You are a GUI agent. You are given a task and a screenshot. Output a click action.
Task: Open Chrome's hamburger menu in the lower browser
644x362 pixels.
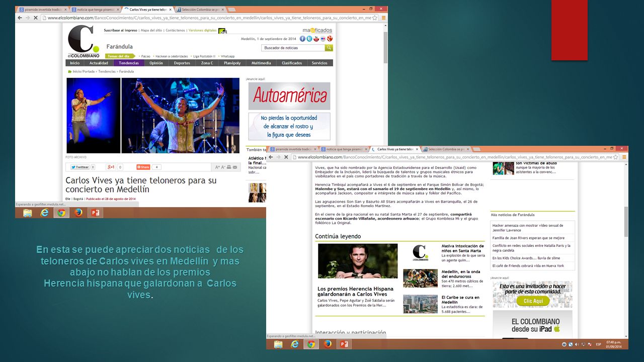coord(624,157)
